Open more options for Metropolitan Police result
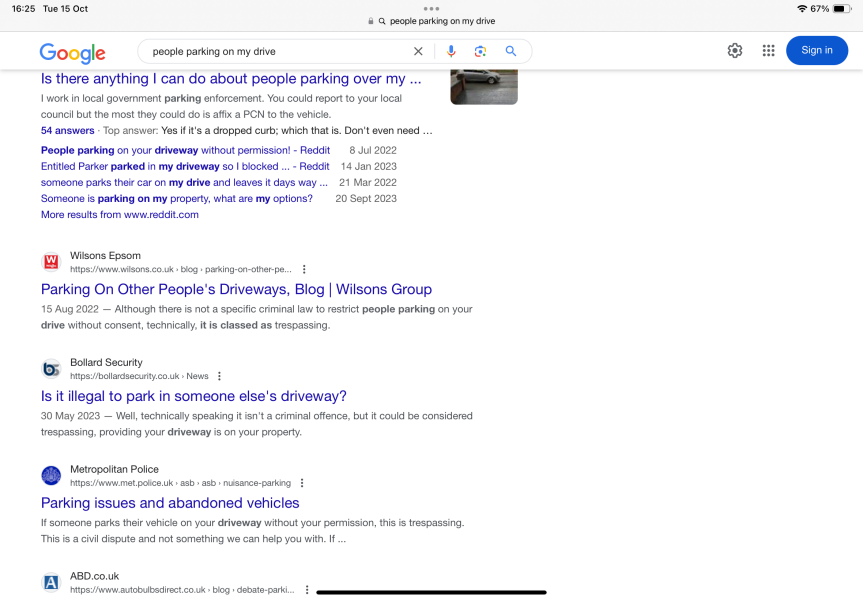 (302, 483)
